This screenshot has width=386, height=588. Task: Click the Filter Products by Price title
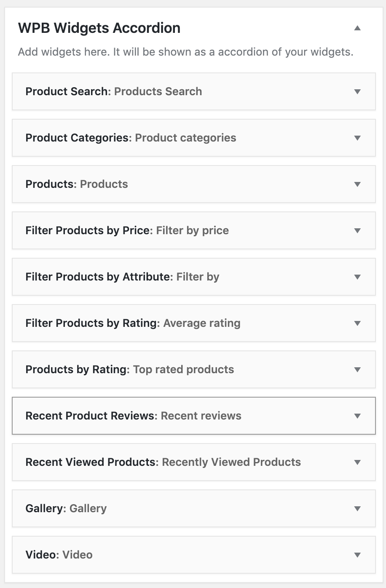point(127,230)
